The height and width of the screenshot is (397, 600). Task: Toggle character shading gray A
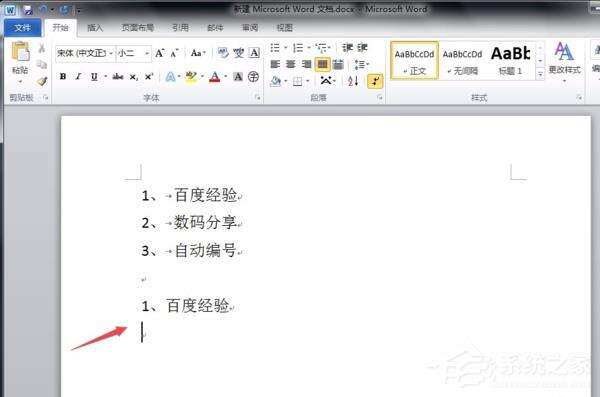(238, 77)
